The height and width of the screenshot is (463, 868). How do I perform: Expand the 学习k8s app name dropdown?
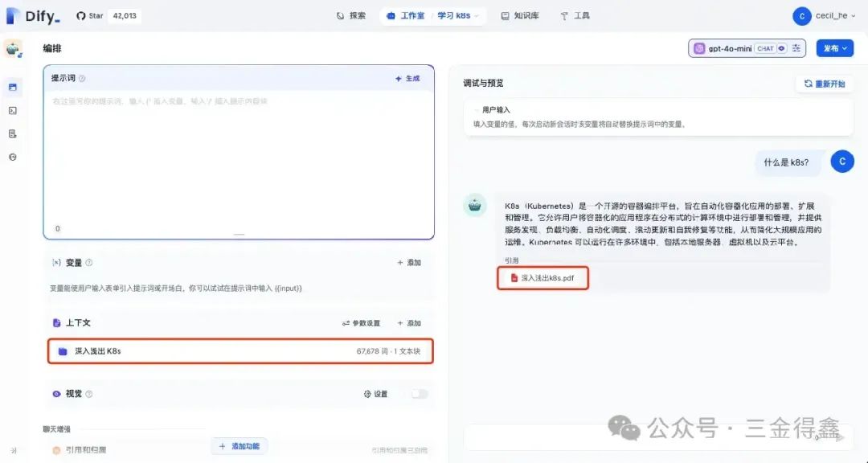[477, 15]
